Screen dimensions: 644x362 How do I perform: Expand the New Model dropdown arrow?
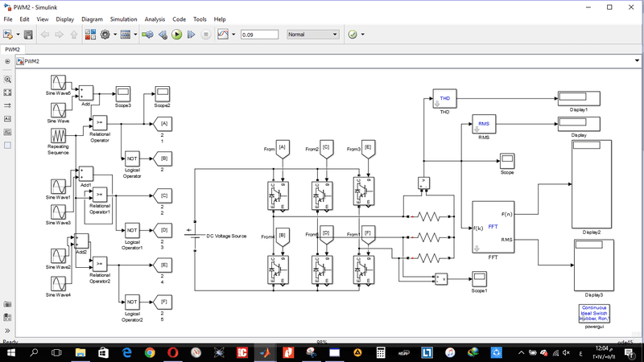pos(17,35)
